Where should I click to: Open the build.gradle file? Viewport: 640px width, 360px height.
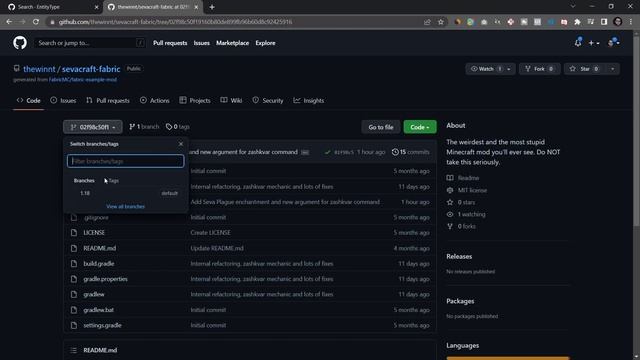click(x=99, y=264)
